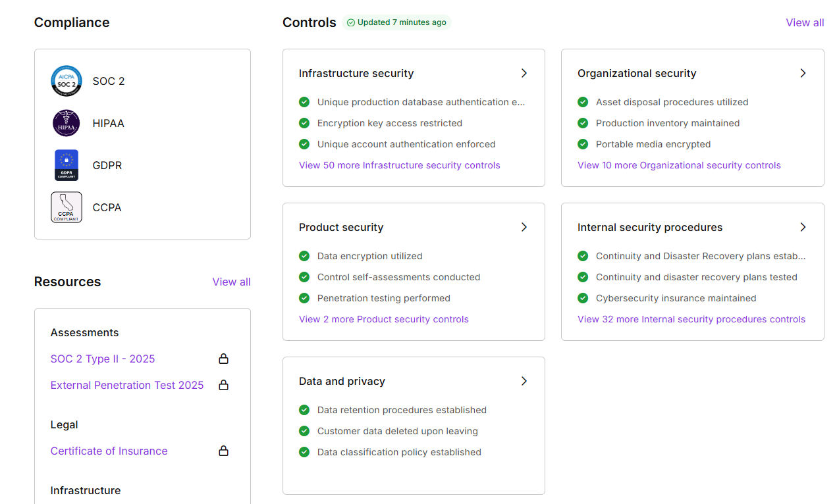837x504 pixels.
Task: Open View all in the Resources section
Action: (231, 282)
